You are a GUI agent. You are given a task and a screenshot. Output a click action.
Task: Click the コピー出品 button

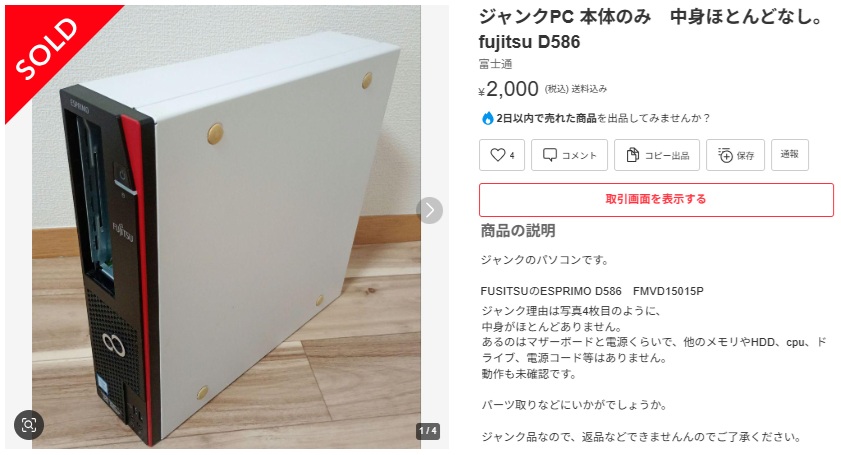click(656, 155)
